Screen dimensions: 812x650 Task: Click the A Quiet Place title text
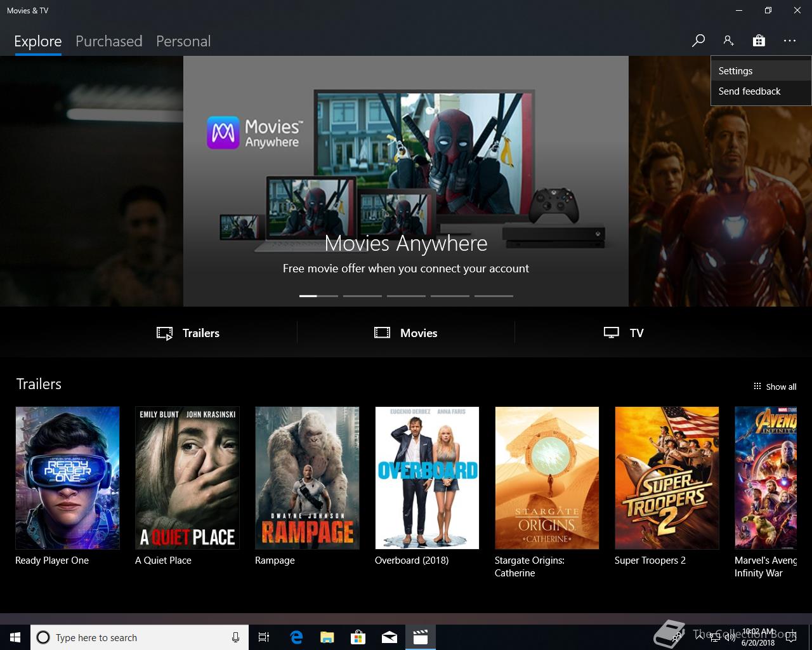coord(163,560)
